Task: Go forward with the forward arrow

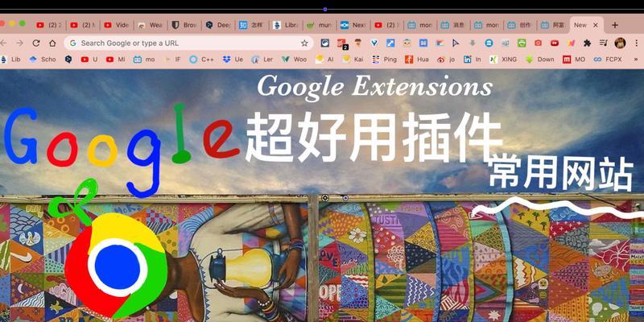Action: click(19, 43)
